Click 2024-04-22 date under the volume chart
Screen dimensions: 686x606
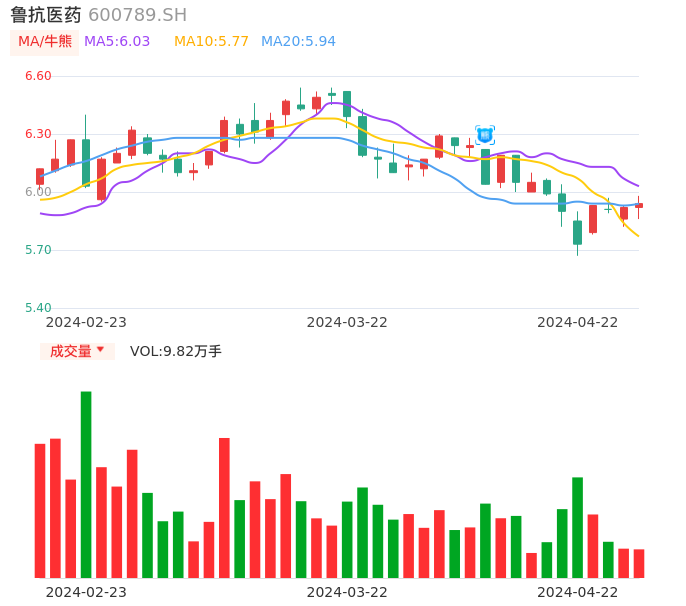578,592
